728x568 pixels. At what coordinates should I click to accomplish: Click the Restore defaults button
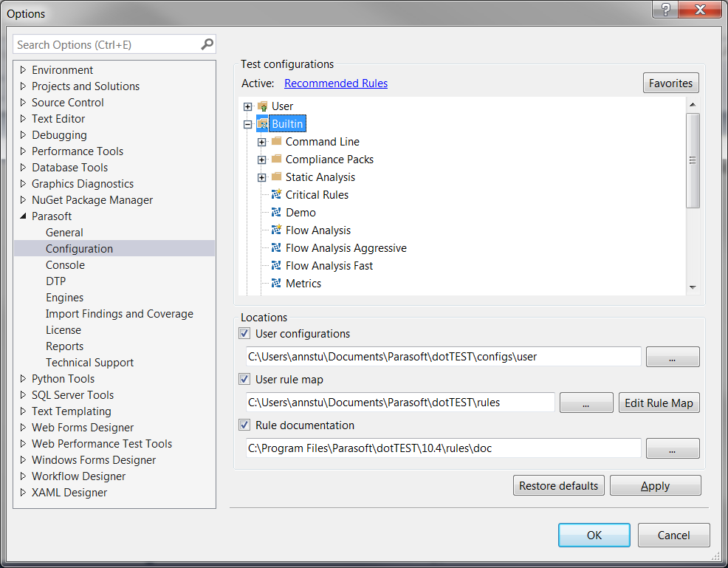(558, 485)
